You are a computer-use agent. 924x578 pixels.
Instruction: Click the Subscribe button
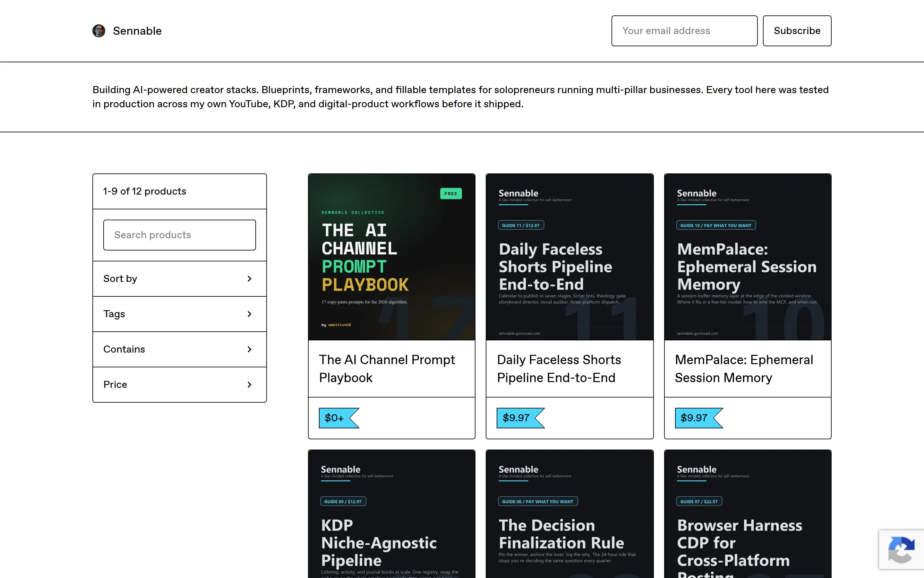(x=797, y=31)
